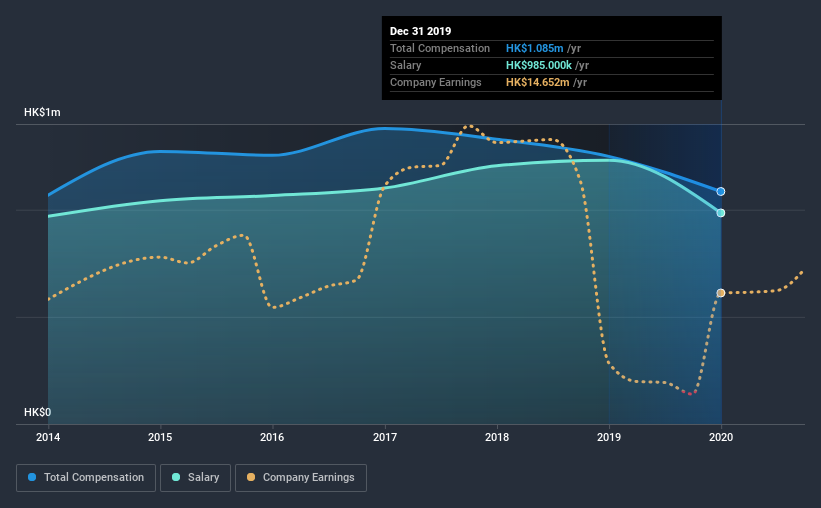The height and width of the screenshot is (508, 821).
Task: Toggle the Company Earnings legend button
Action: click(301, 478)
